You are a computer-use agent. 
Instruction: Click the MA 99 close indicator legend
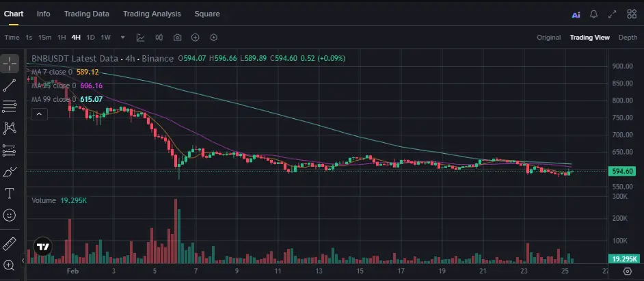(67, 99)
